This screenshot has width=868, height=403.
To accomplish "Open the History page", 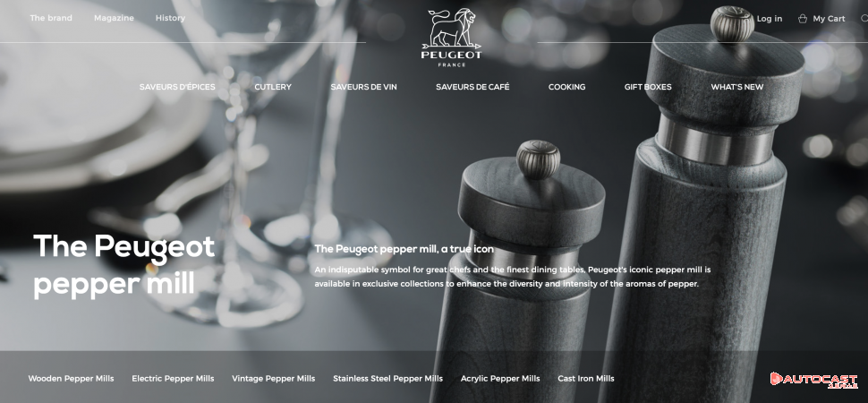I will point(170,18).
